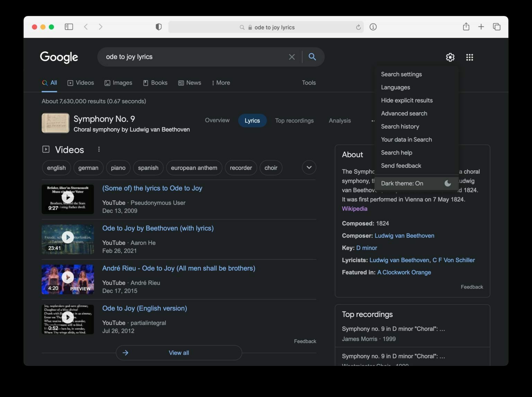Open the Wikipedia link in About panel
532x397 pixels.
(x=354, y=209)
